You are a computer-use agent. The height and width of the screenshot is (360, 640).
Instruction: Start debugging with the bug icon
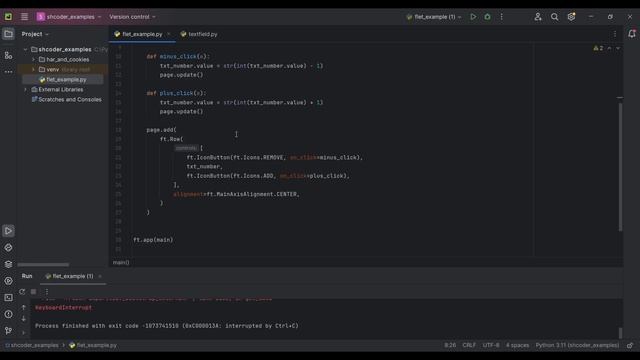point(487,17)
